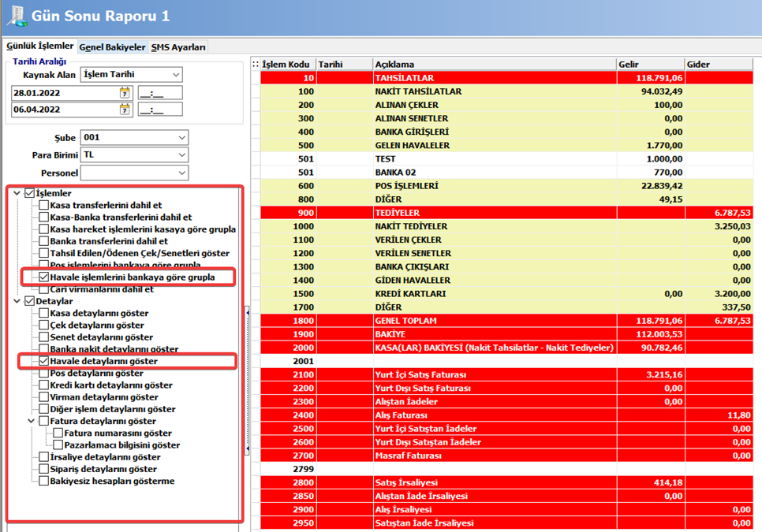Click the Açıklama column header
Viewport: 762px width, 532px height.
pyautogui.click(x=495, y=64)
